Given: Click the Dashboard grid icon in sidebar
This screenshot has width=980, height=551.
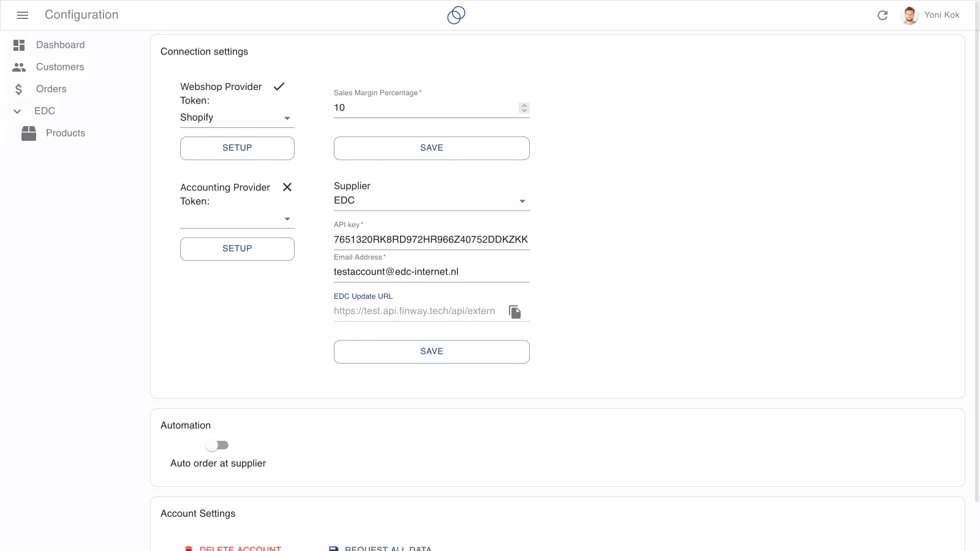Looking at the screenshot, I should pyautogui.click(x=19, y=45).
